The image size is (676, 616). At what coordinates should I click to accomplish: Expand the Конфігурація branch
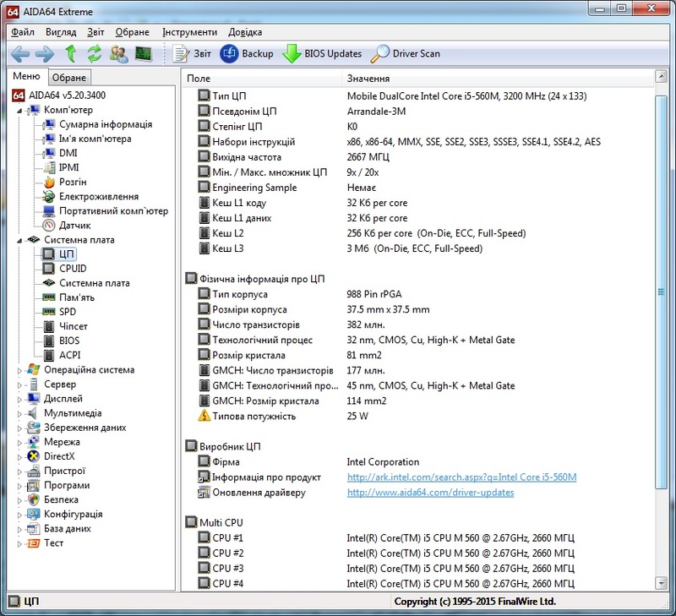pos(19,515)
